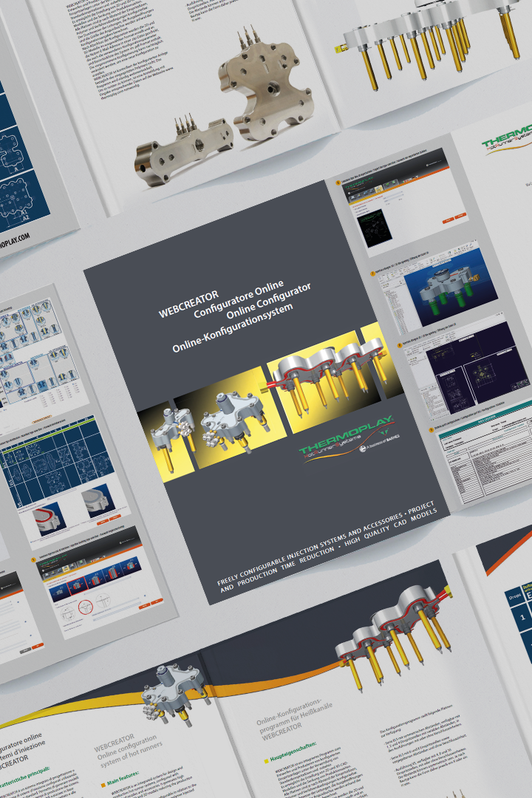
Task: Click the Thermoplay logo on the dark cover
Action: click(348, 437)
